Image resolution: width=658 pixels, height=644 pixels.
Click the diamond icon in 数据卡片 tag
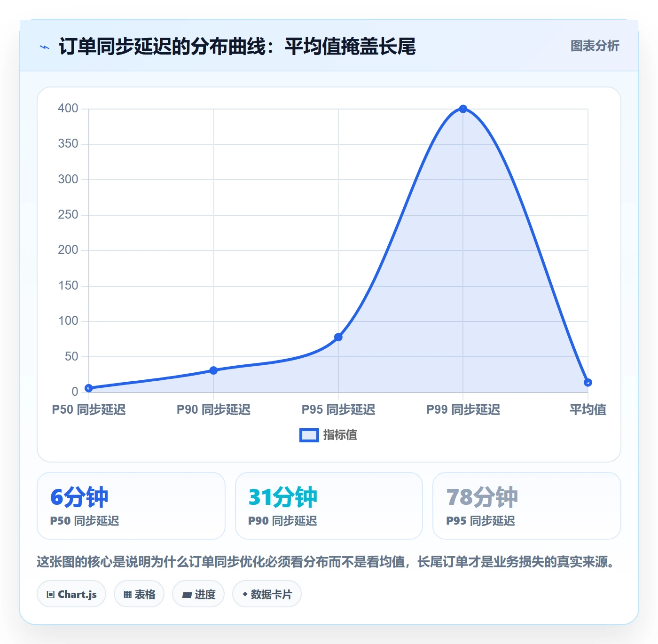click(245, 594)
